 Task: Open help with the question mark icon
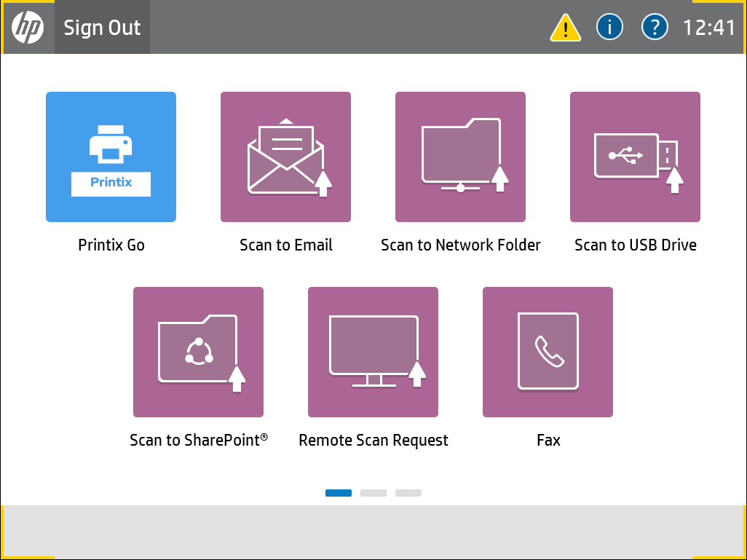click(x=655, y=28)
